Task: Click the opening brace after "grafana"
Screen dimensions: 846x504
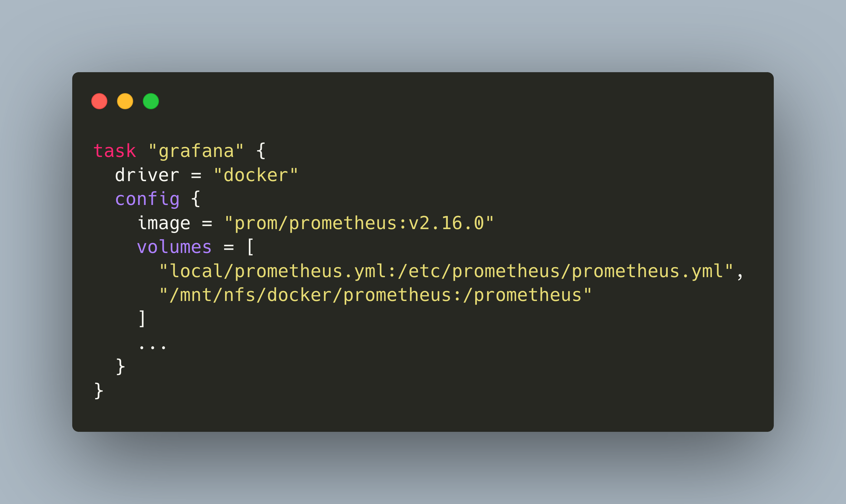Action: (261, 151)
